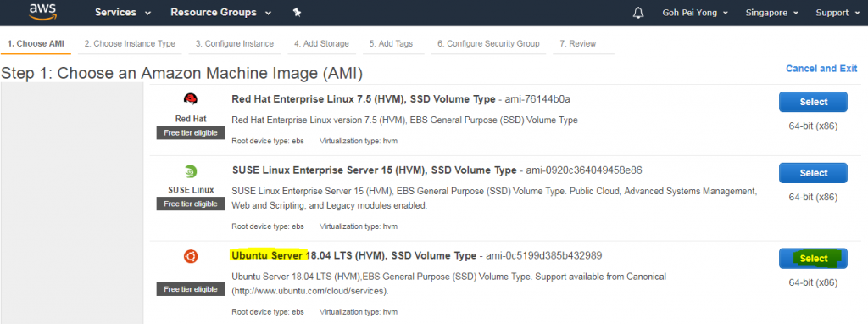Select the Red Hat Enterprise Linux 7.5 AMI

click(x=813, y=102)
